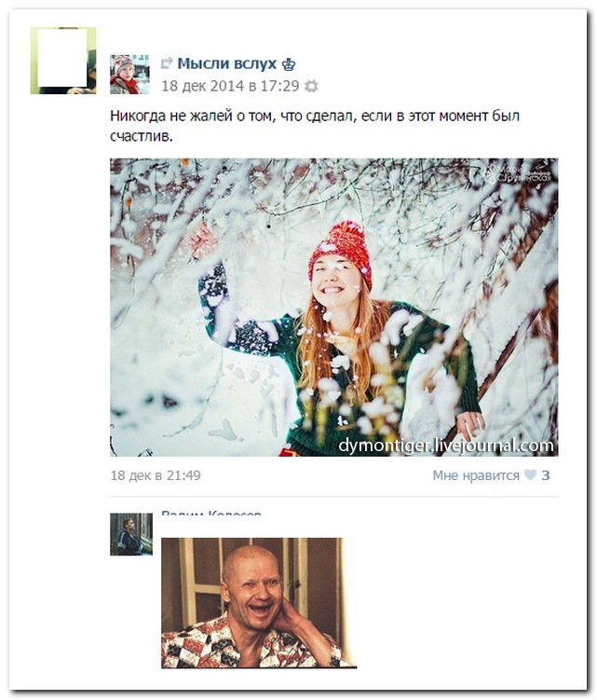Click the dymontiger.livejournal.com watermark text

(x=446, y=445)
